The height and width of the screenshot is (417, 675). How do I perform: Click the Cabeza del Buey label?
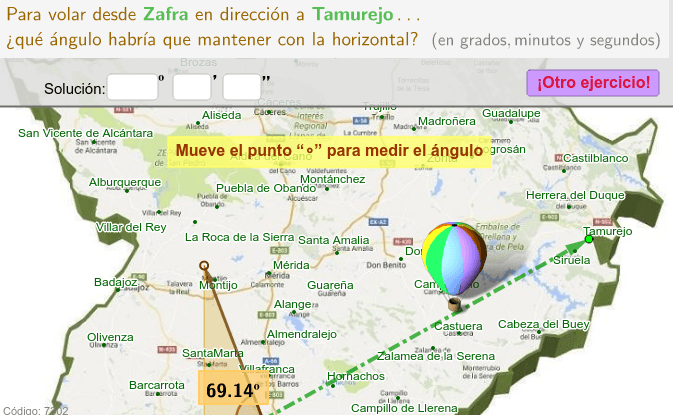(543, 324)
